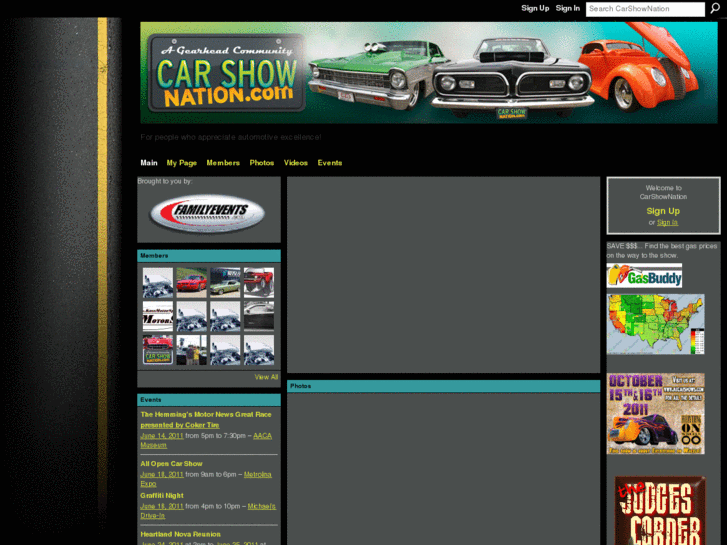Open the Members tab
This screenshot has height=545, width=727.
(223, 163)
